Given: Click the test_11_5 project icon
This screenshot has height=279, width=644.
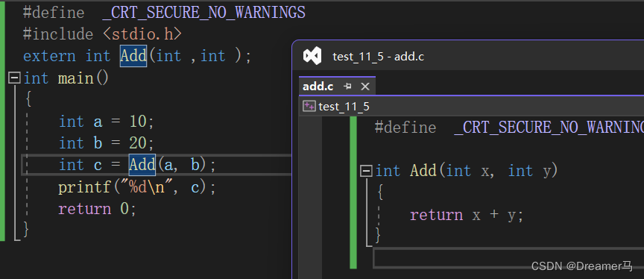Looking at the screenshot, I should coord(309,107).
